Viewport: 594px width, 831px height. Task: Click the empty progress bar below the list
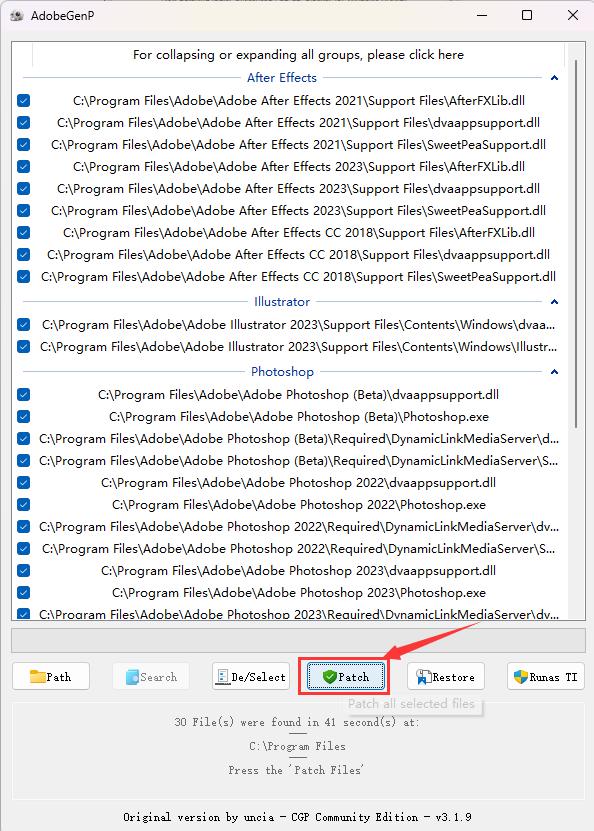point(298,640)
